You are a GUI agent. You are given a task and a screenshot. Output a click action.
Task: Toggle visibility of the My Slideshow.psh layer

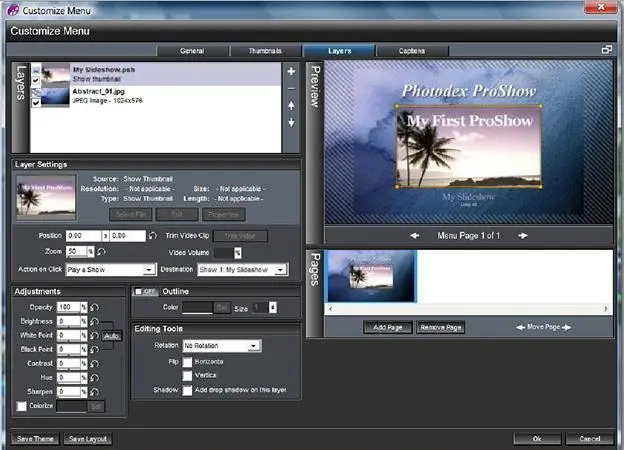(36, 80)
